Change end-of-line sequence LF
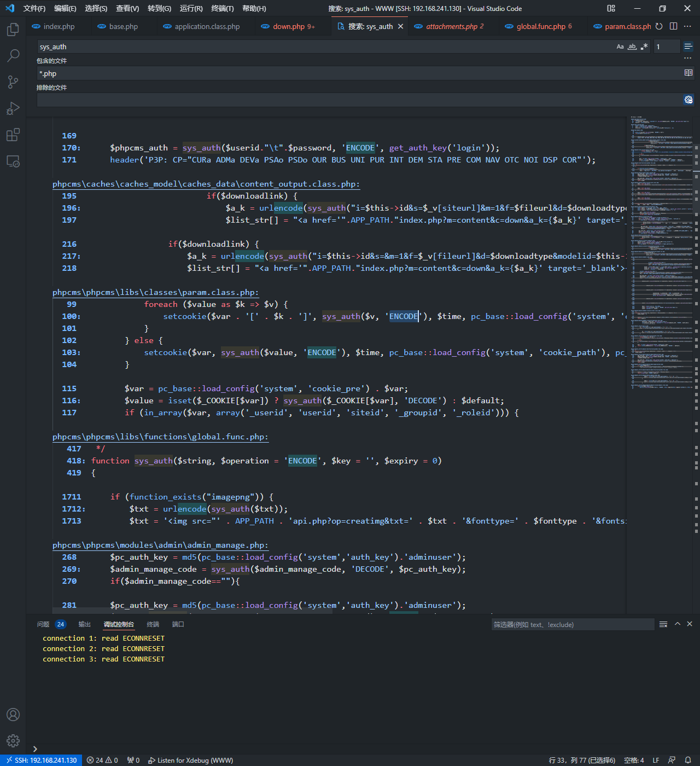 coord(656,760)
